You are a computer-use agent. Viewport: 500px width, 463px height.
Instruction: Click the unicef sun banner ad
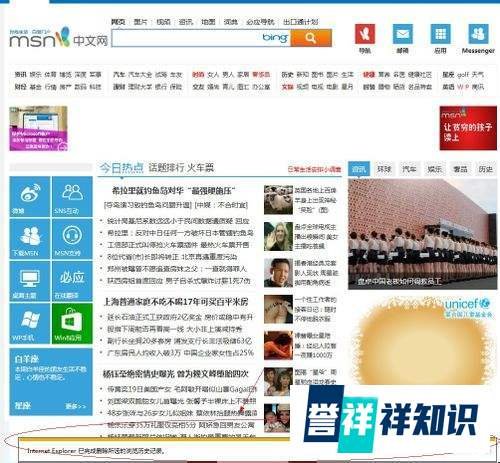coord(422,340)
